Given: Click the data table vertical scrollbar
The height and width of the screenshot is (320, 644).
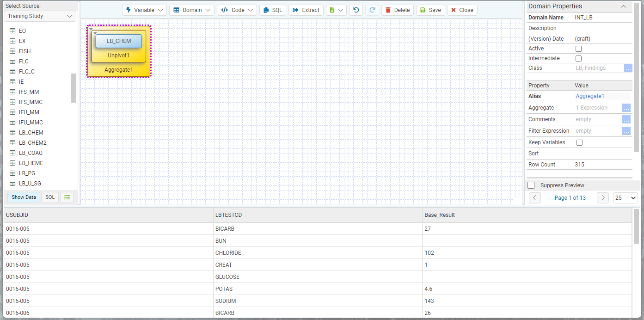Looking at the screenshot, I should tap(636, 227).
